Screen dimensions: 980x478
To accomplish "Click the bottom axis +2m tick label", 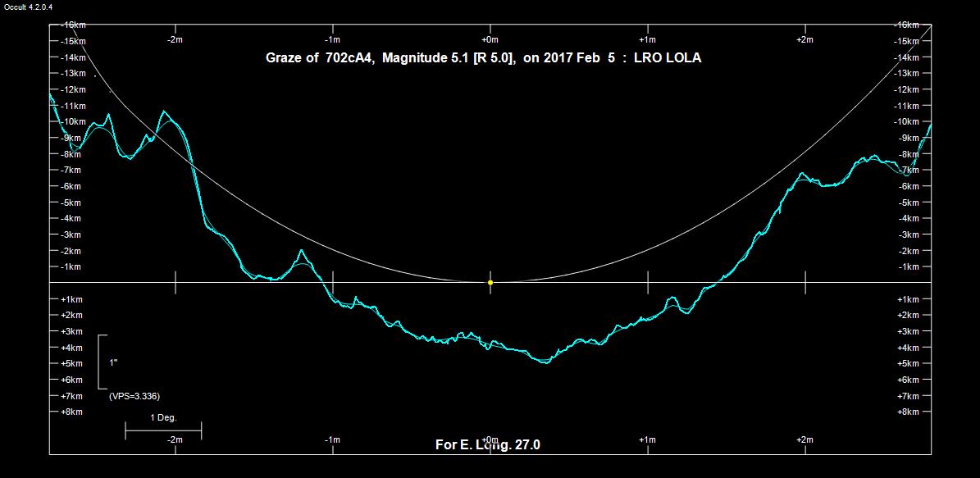I will click(x=805, y=440).
